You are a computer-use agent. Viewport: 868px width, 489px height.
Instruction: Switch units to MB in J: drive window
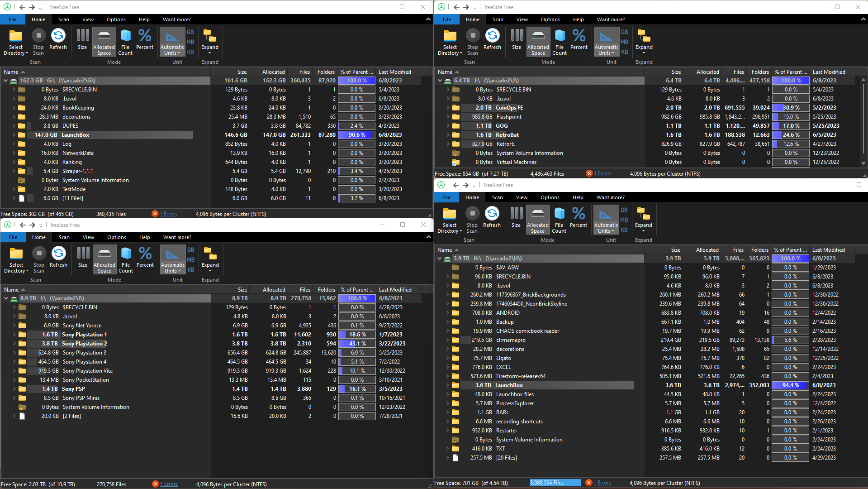(625, 42)
